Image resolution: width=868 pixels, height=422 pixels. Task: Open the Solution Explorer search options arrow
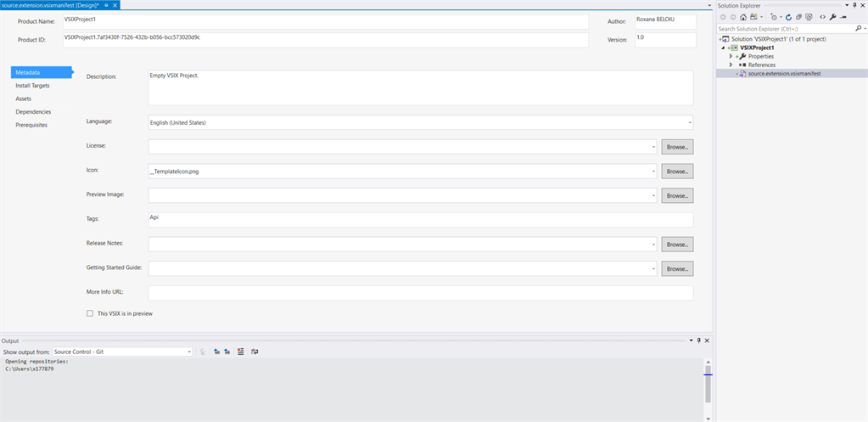click(865, 28)
